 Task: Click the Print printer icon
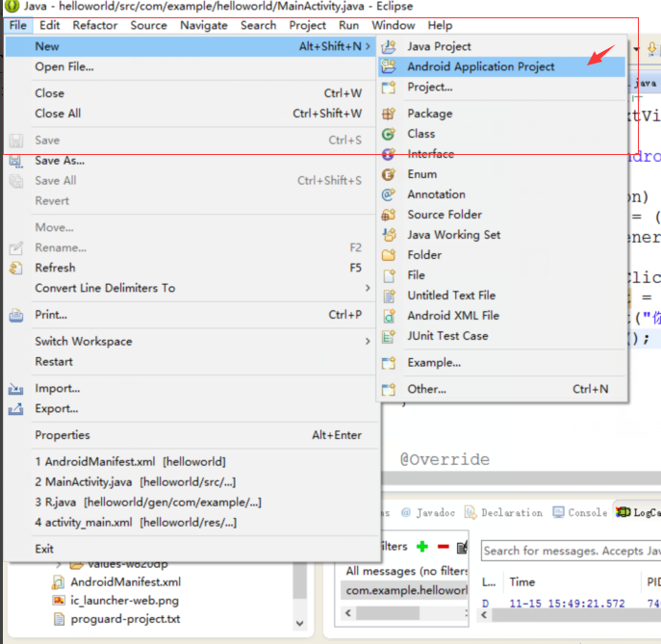(x=16, y=315)
